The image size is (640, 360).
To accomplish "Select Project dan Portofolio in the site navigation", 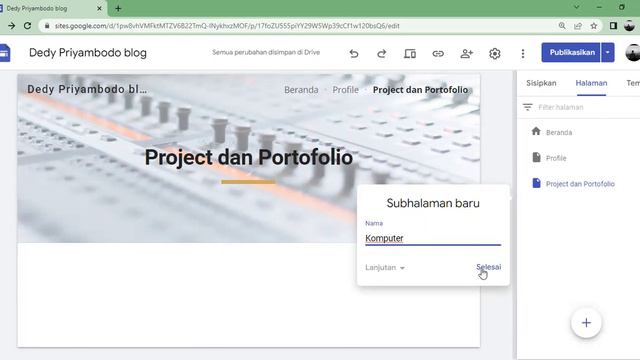I will click(420, 90).
